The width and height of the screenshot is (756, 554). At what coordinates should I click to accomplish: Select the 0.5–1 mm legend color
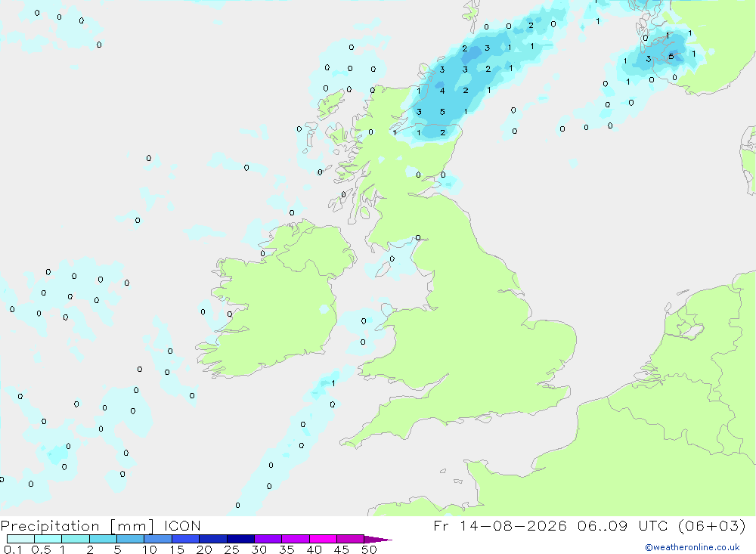(x=48, y=539)
